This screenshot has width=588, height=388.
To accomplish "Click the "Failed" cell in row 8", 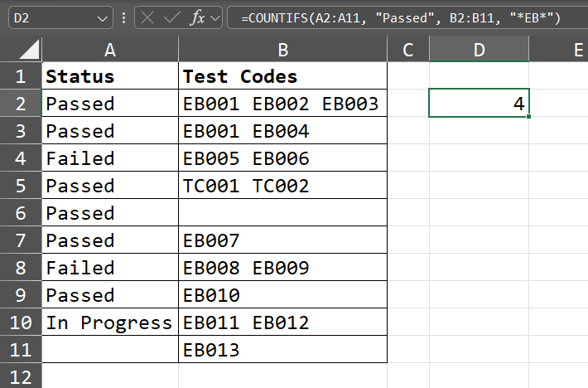I will click(110, 268).
